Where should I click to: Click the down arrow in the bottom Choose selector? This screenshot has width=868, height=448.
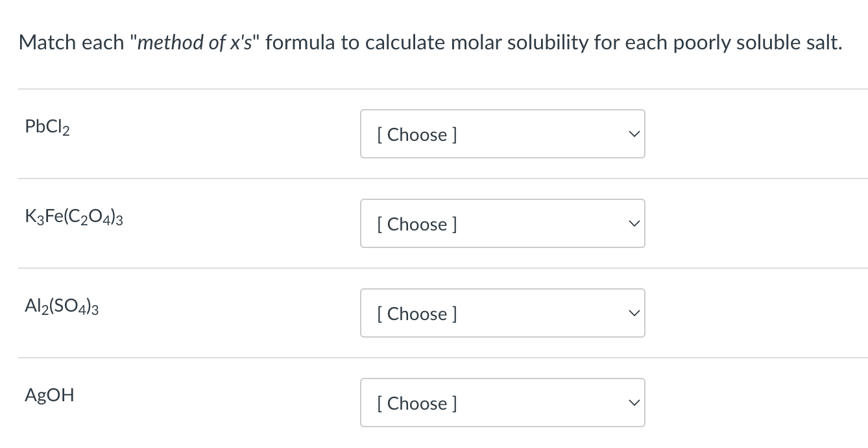(633, 403)
